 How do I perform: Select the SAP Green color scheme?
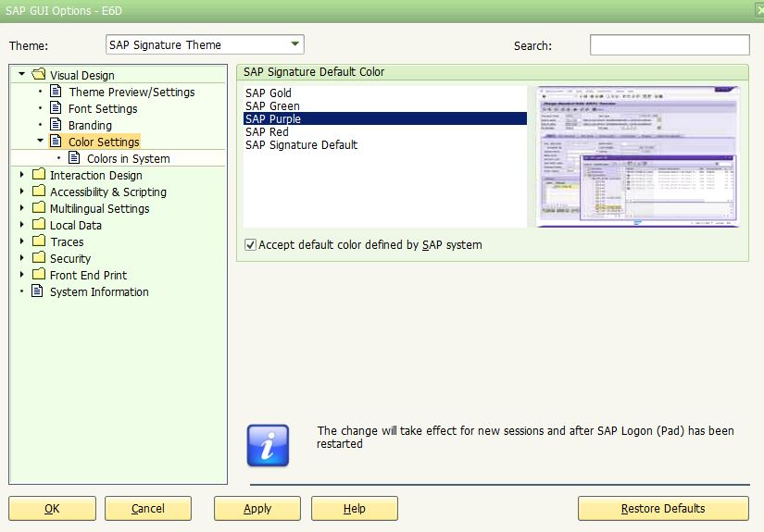[x=385, y=106]
